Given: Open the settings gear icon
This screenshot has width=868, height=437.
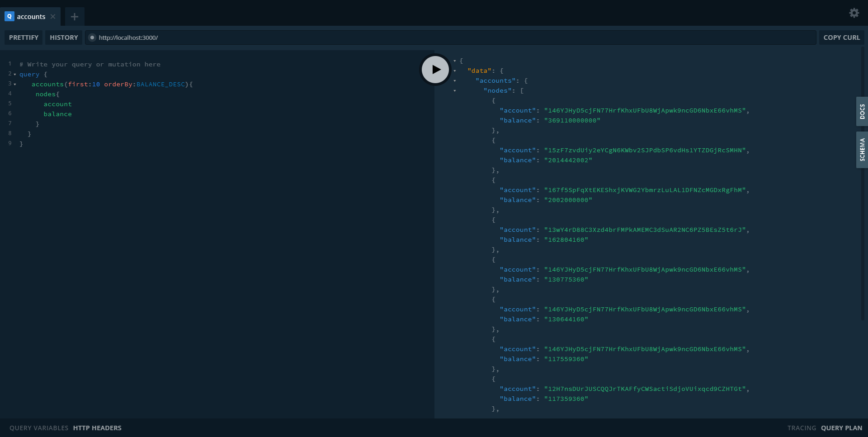Looking at the screenshot, I should pyautogui.click(x=854, y=13).
